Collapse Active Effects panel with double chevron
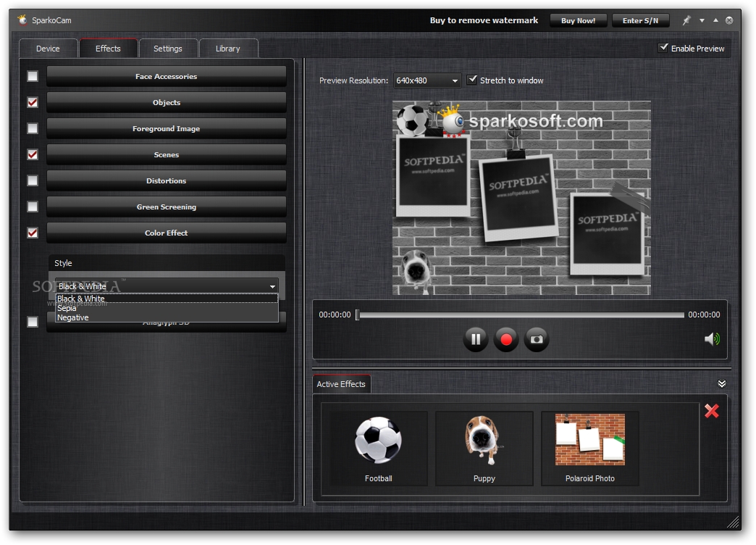This screenshot has height=545, width=756. click(x=721, y=384)
